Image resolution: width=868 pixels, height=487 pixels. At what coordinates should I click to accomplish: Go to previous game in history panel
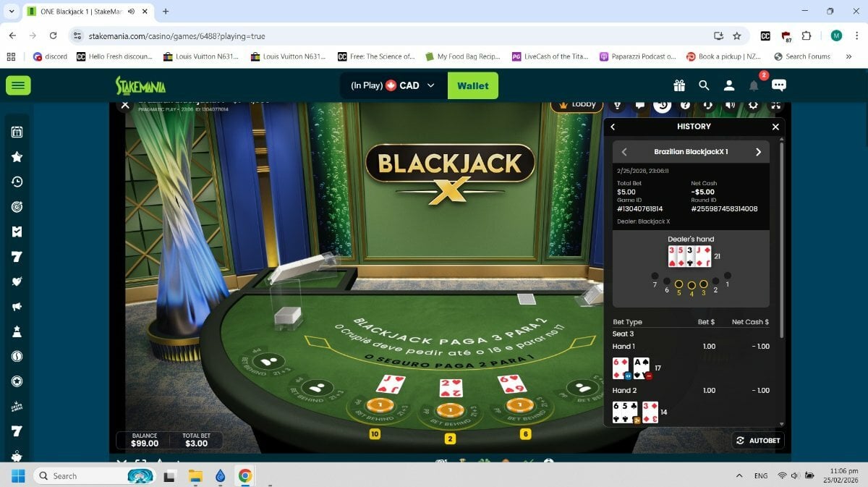[624, 152]
